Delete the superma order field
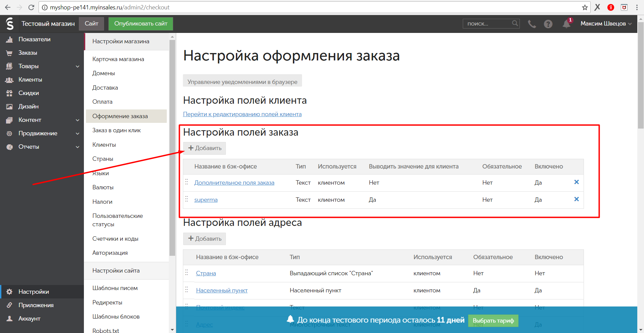 577,199
